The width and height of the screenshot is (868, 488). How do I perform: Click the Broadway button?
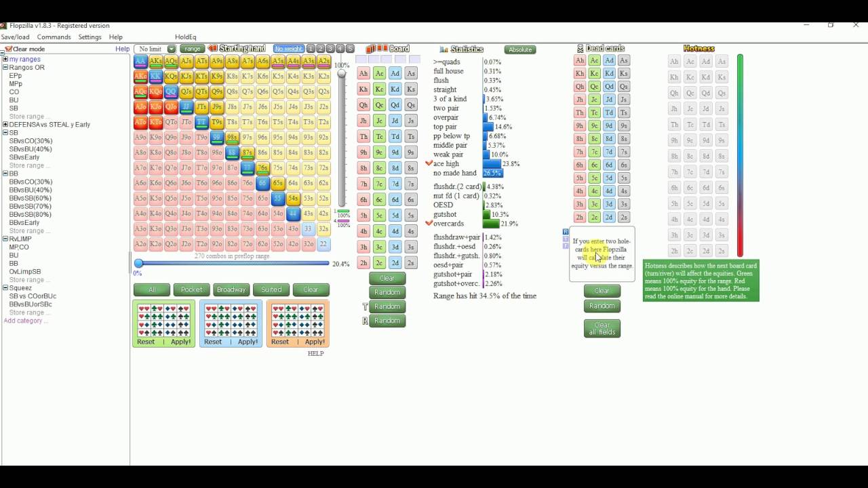tap(231, 289)
